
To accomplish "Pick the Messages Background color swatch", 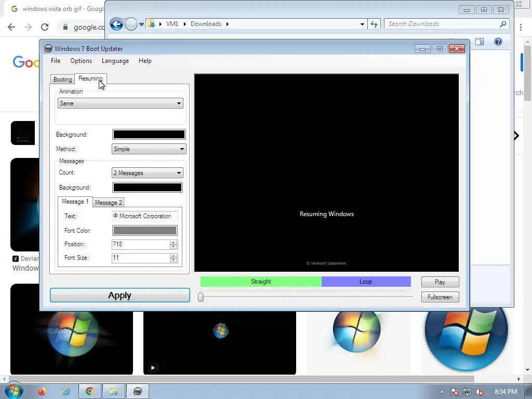I will [147, 187].
